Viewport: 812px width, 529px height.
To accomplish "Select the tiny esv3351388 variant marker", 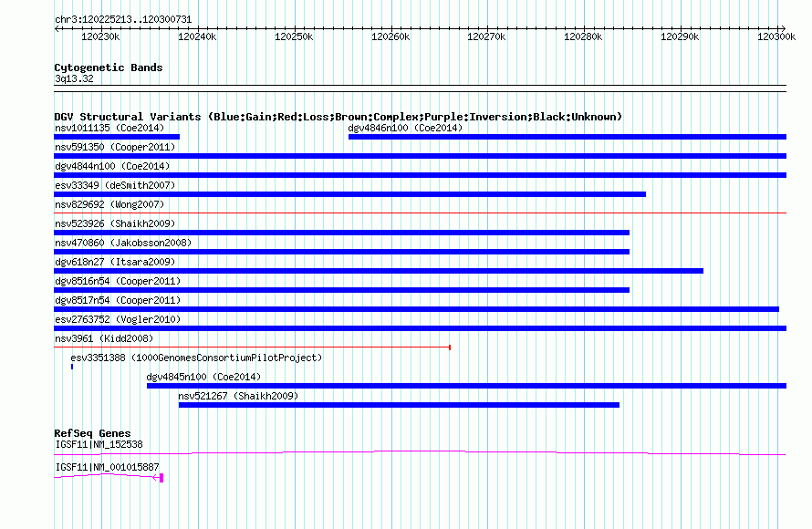I will click(x=72, y=367).
